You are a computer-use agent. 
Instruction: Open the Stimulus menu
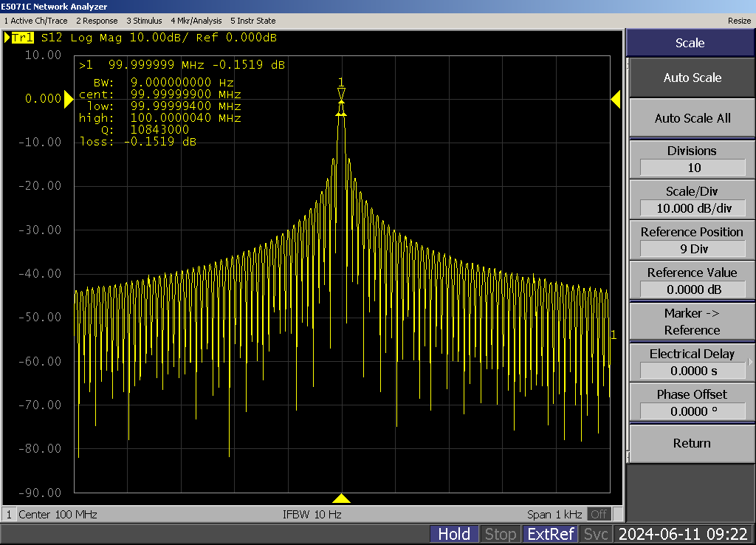click(145, 21)
